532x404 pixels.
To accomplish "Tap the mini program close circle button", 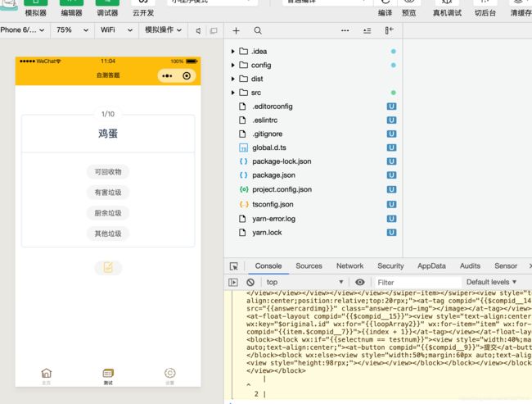I will pyautogui.click(x=187, y=75).
